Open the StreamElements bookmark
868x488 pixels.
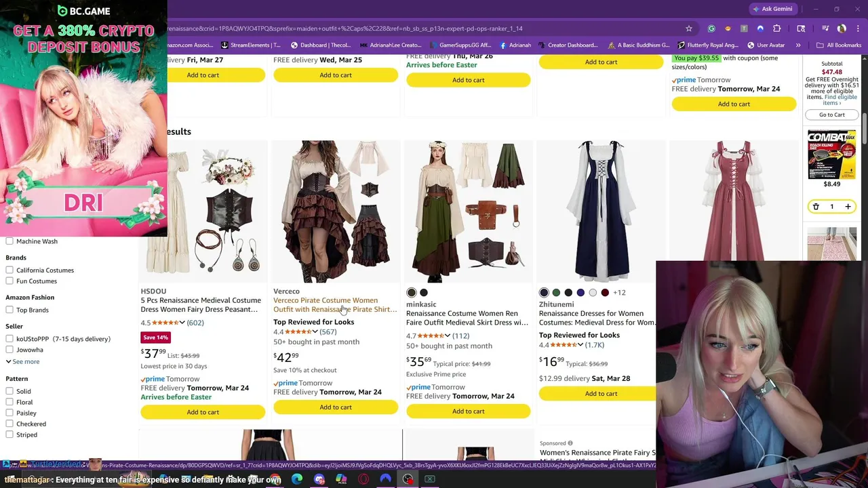click(x=251, y=45)
